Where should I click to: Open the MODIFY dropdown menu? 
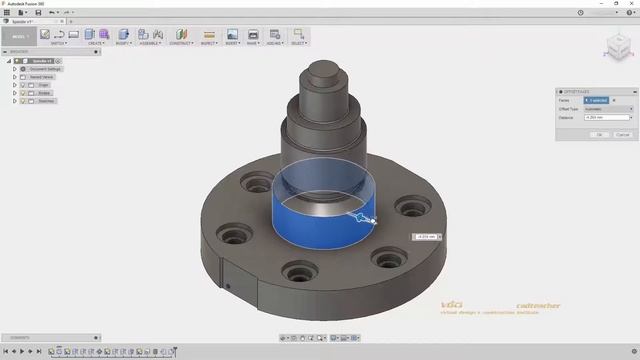click(x=124, y=43)
